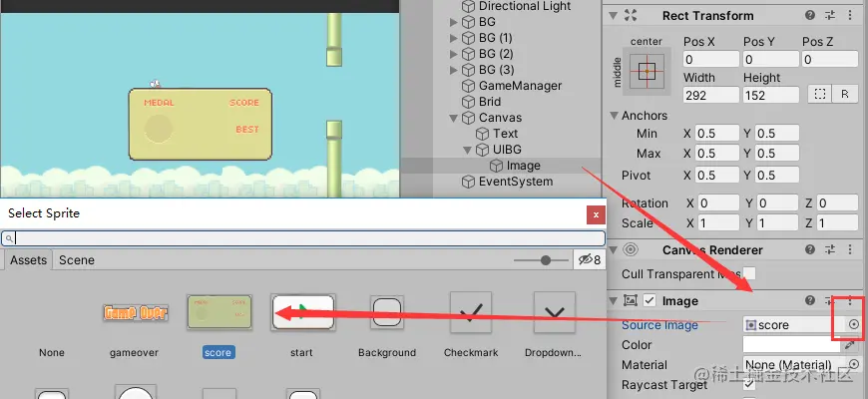Click the Canvas Renderer component icon

(x=630, y=250)
